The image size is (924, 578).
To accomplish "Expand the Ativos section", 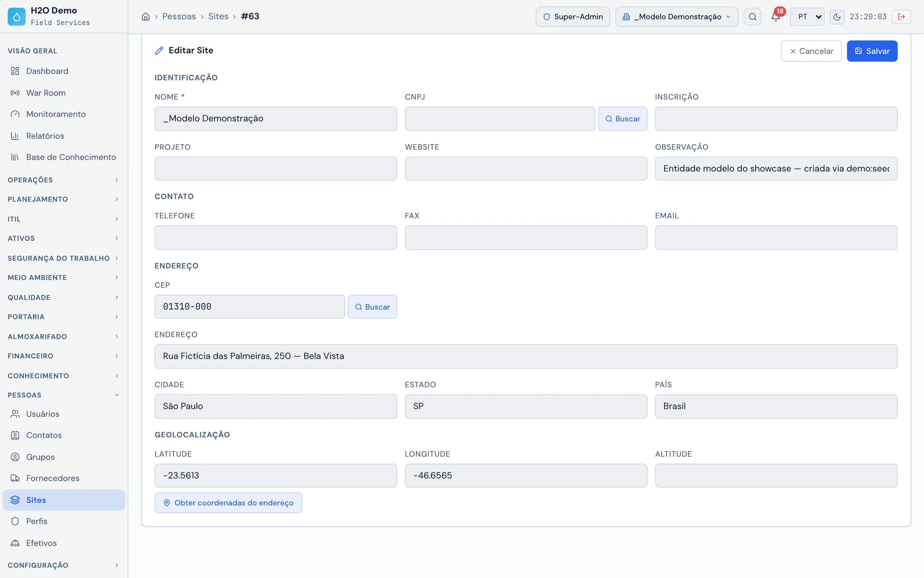I will pos(64,238).
